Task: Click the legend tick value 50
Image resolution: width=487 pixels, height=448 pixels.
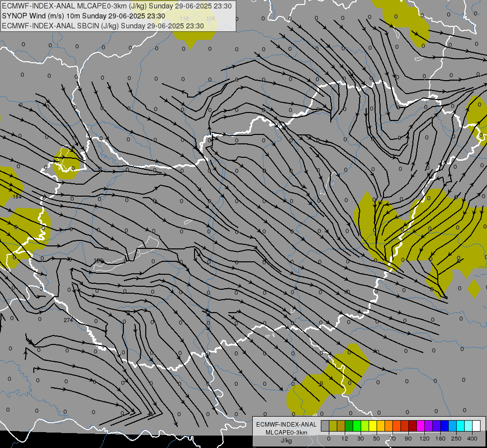Action: pos(377,439)
